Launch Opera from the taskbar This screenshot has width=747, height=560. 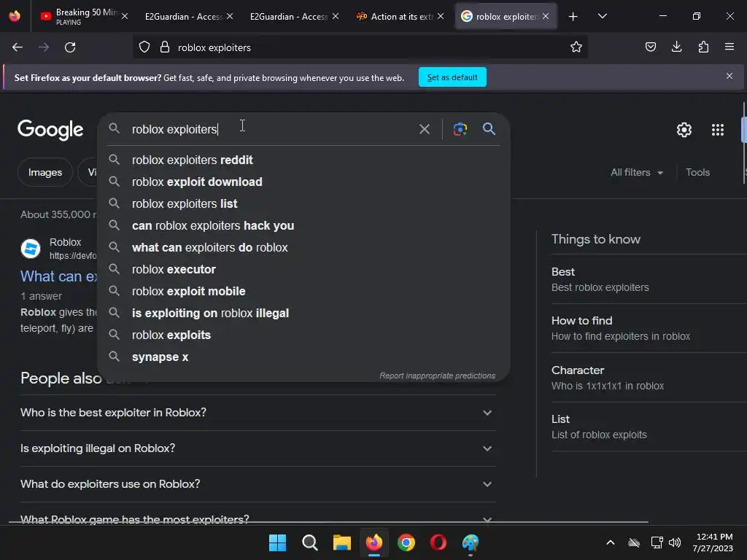tap(438, 542)
